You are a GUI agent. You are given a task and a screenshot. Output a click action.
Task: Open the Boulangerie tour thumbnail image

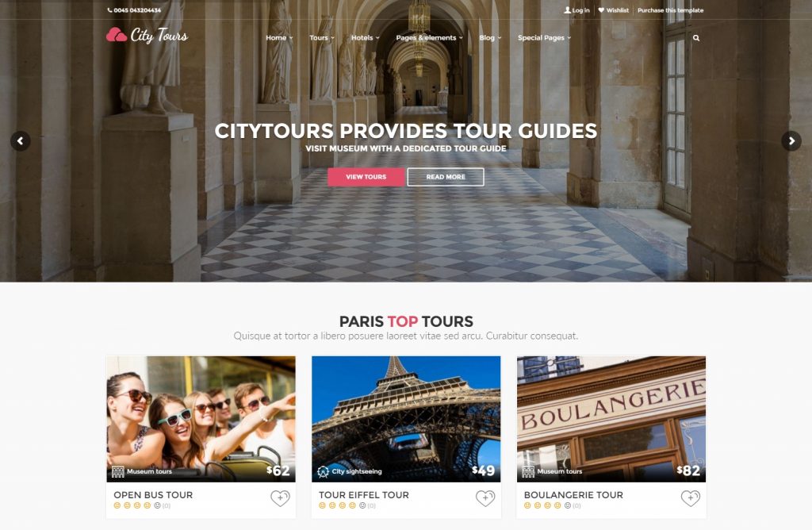coord(611,419)
